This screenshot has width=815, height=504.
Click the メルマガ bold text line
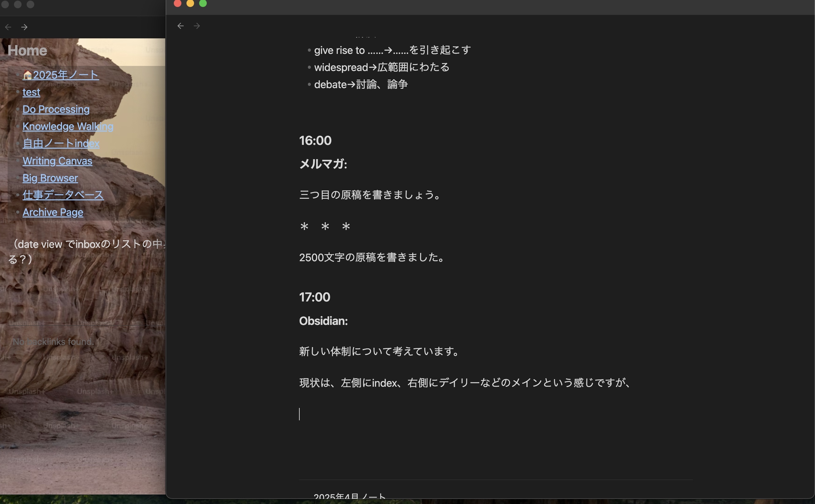323,164
